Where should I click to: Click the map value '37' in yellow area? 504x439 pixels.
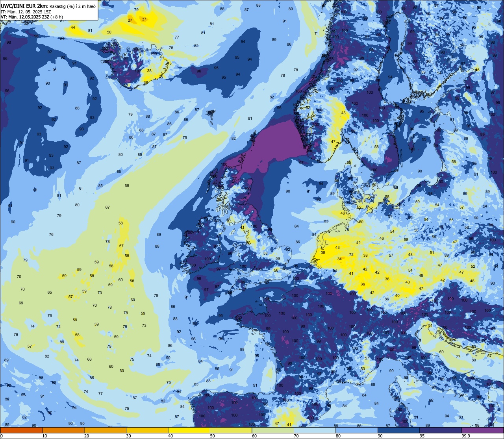pyautogui.click(x=144, y=19)
